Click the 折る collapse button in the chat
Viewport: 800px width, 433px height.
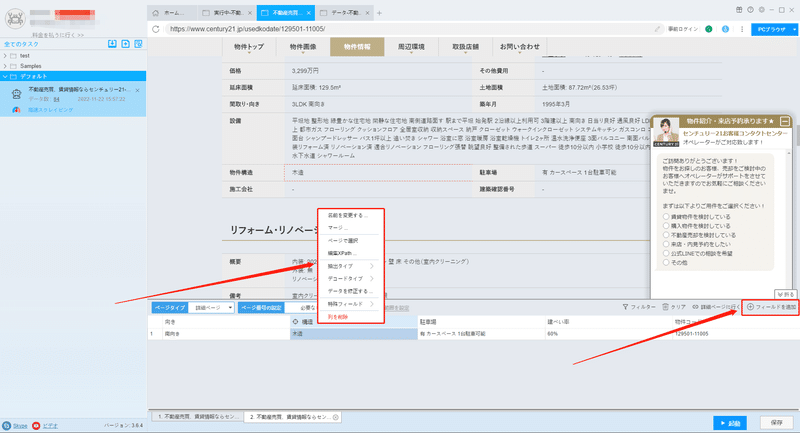click(785, 295)
